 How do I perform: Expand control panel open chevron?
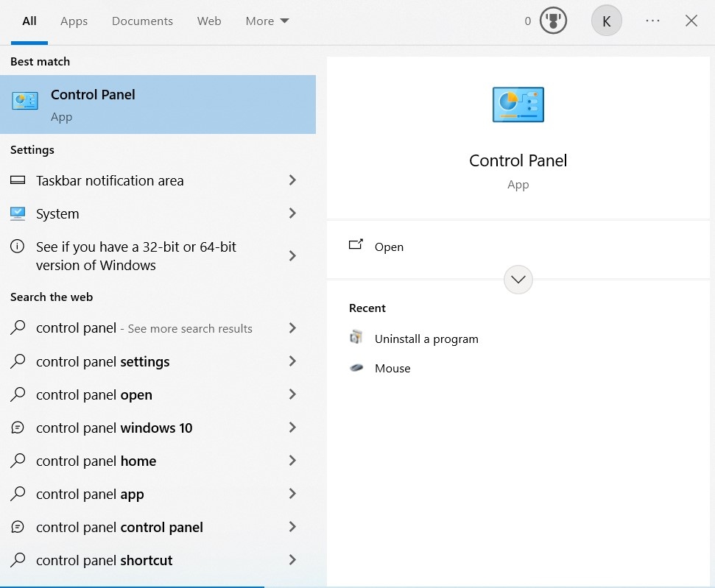coord(293,394)
